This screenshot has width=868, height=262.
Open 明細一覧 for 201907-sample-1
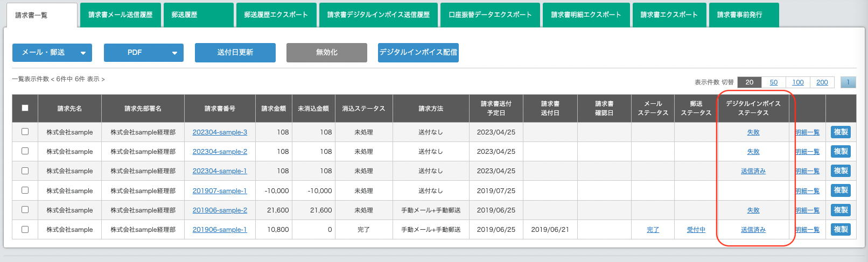808,191
